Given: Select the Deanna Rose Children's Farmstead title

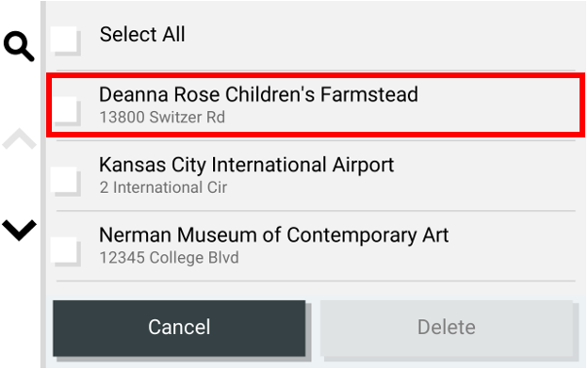Looking at the screenshot, I should coord(258,94).
